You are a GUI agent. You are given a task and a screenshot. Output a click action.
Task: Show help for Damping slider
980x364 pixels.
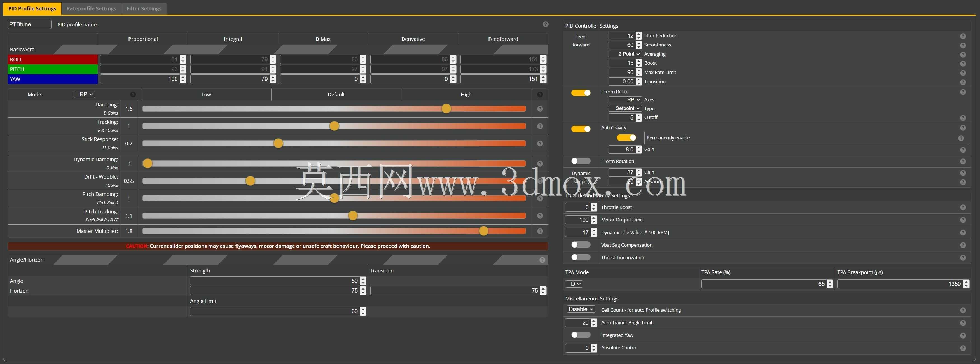click(540, 109)
